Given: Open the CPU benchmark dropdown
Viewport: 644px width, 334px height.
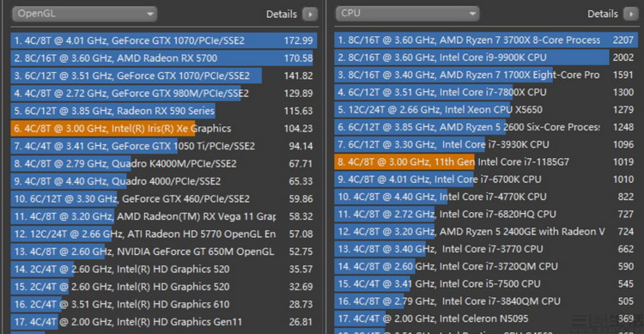Looking at the screenshot, I should 407,14.
